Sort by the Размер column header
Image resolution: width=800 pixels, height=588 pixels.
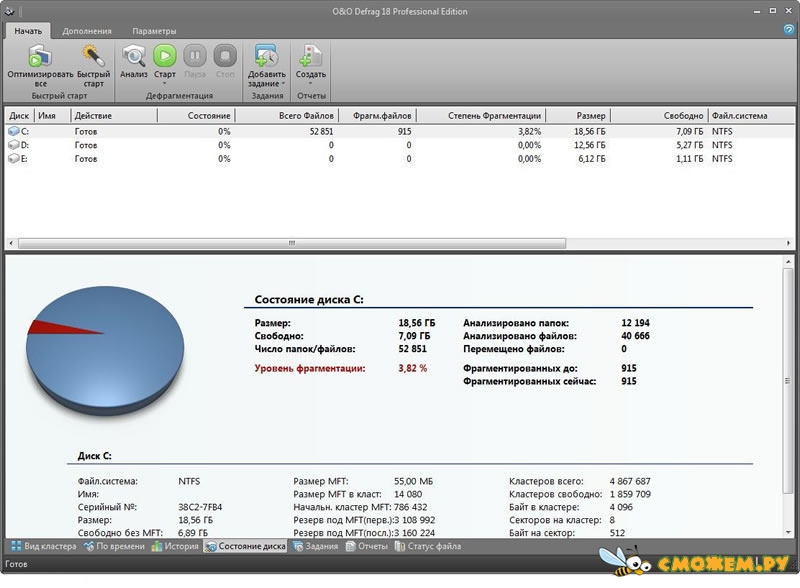(579, 116)
